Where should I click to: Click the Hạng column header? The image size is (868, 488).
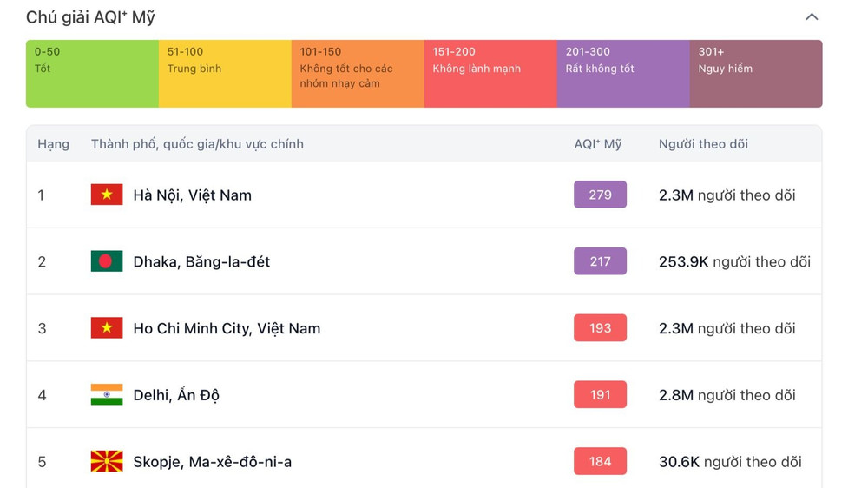point(53,144)
